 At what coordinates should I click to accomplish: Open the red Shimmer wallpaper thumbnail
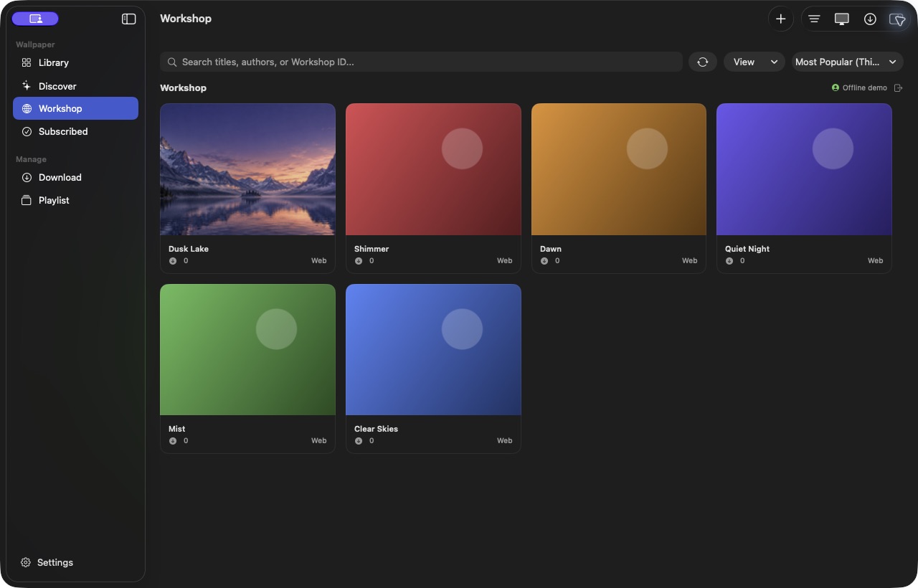[433, 169]
